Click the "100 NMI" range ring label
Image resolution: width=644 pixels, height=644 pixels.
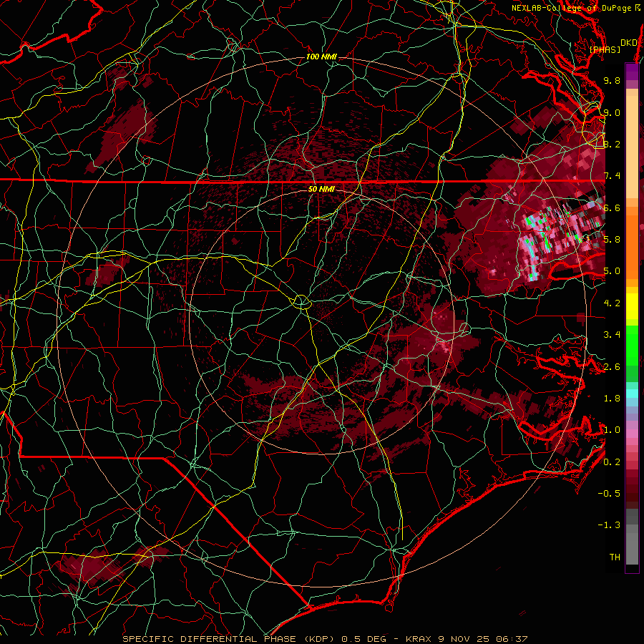pos(321,57)
